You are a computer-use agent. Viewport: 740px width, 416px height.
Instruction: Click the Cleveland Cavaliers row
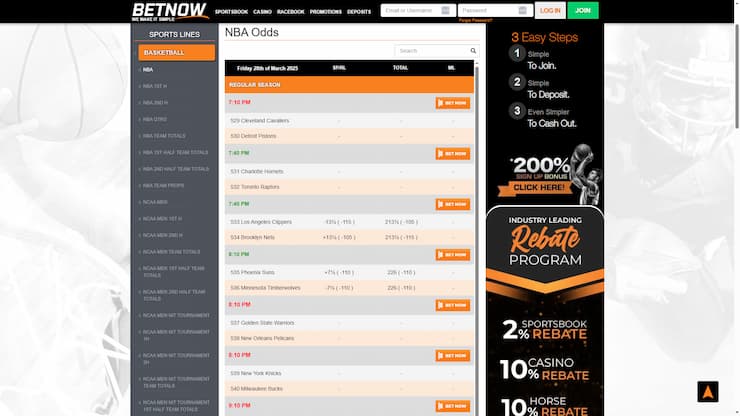click(x=349, y=121)
